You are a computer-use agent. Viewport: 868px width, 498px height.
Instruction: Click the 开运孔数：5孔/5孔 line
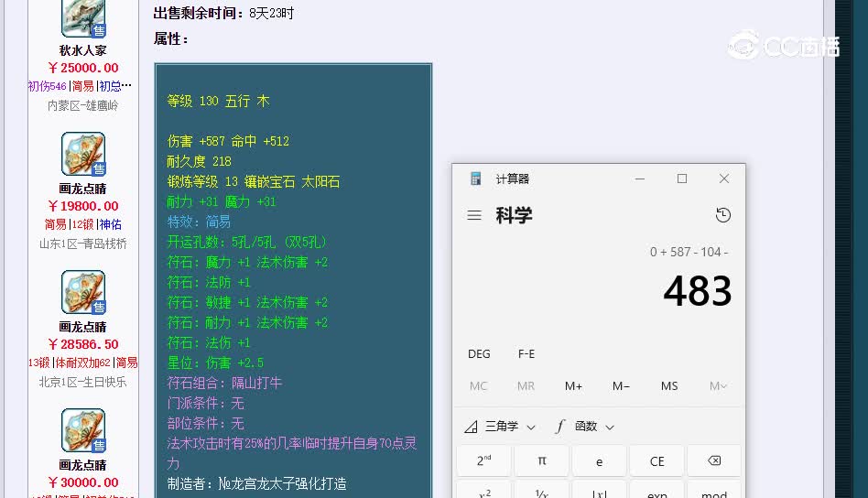point(247,242)
